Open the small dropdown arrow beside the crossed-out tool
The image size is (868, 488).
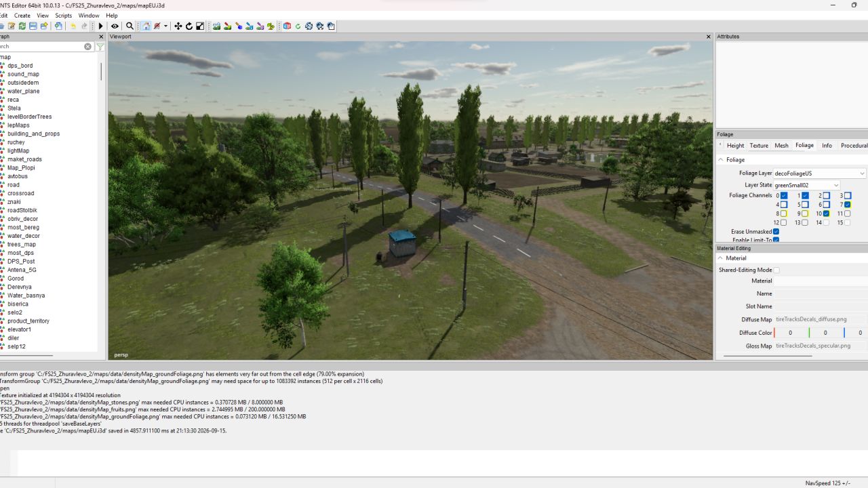[x=165, y=26]
